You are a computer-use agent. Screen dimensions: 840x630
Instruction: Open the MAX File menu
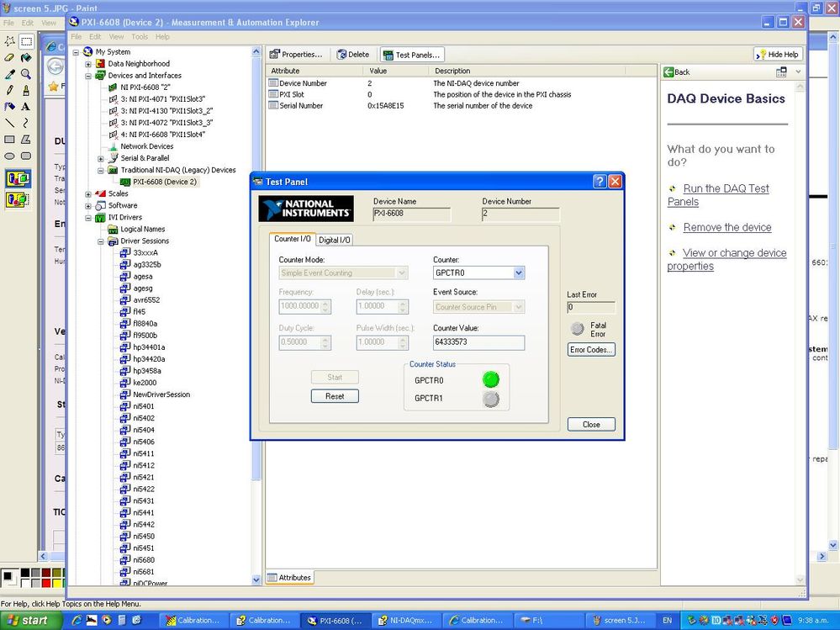click(x=76, y=37)
